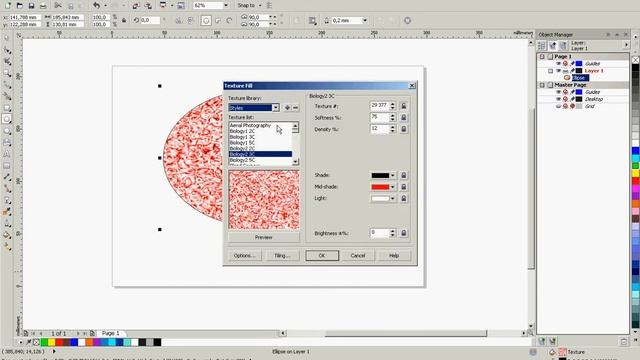Click the red swatch in bottom palette
Screen dimensions: 640x360
[x=59, y=342]
